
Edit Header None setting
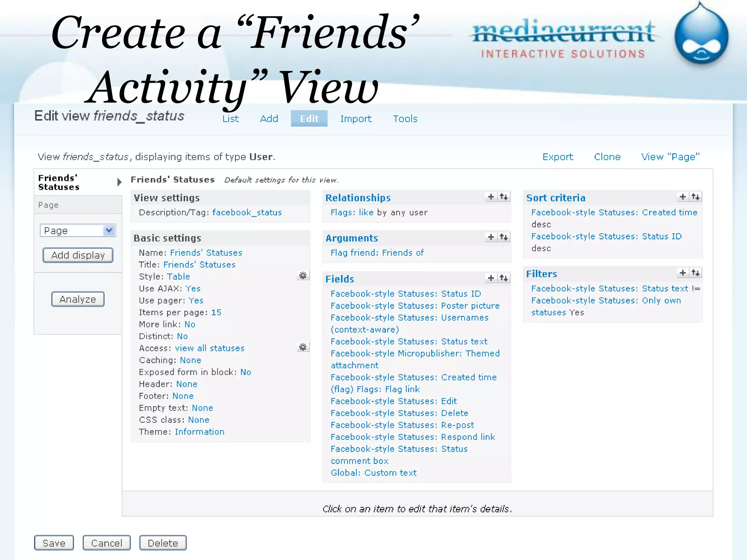187,384
